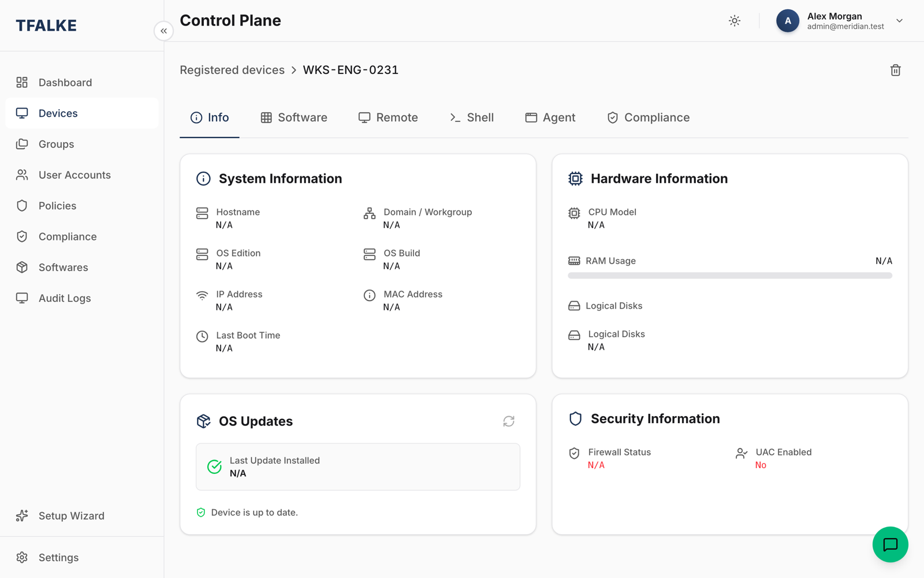Open Settings at the sidebar bottom
Image resolution: width=924 pixels, height=578 pixels.
[x=82, y=557]
